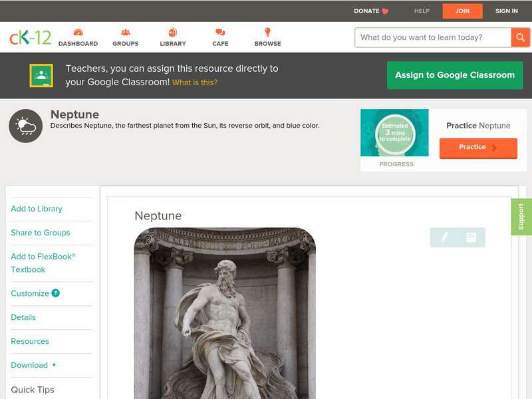Open the green Support side tab
The image size is (532, 399).
(x=521, y=217)
